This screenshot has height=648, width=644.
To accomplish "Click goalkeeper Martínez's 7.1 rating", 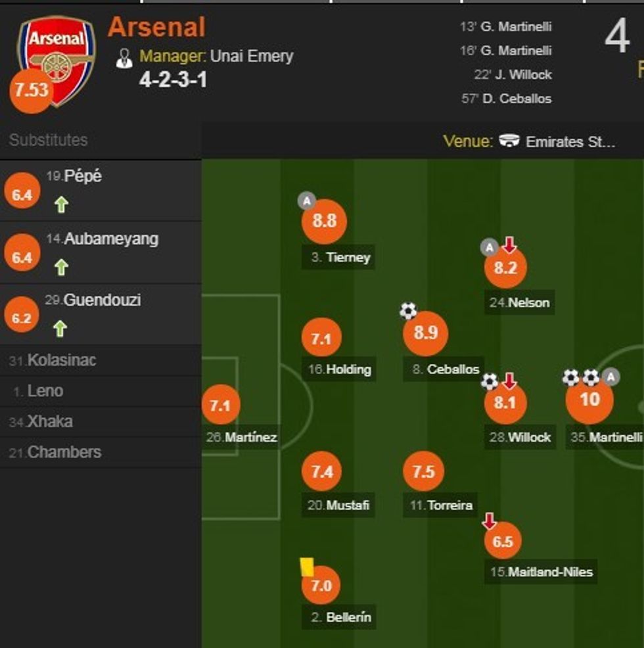I will [x=219, y=405].
